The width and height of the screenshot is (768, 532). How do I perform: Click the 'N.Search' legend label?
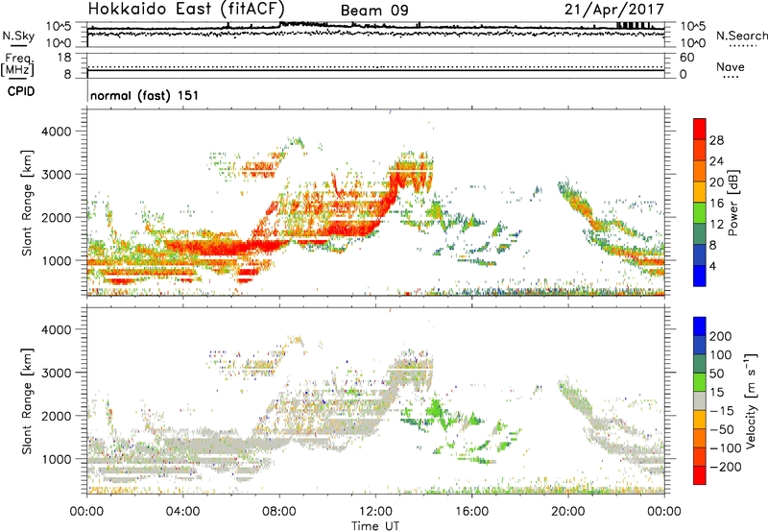741,36
